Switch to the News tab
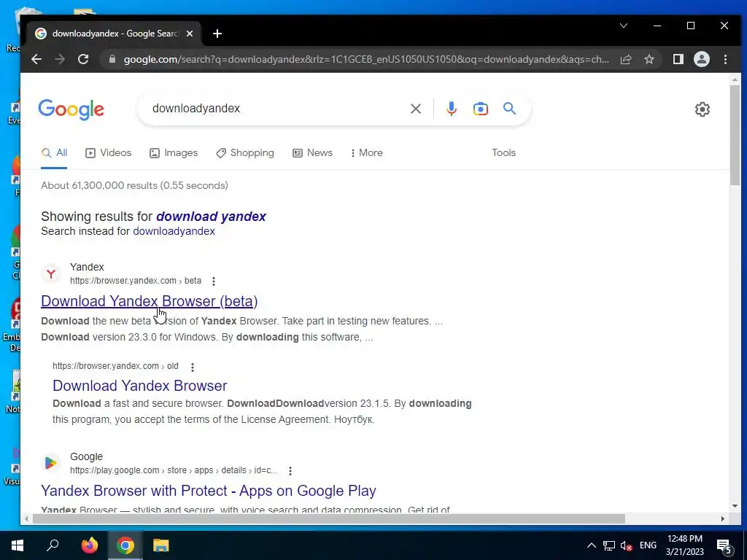This screenshot has width=747, height=560. pos(312,153)
